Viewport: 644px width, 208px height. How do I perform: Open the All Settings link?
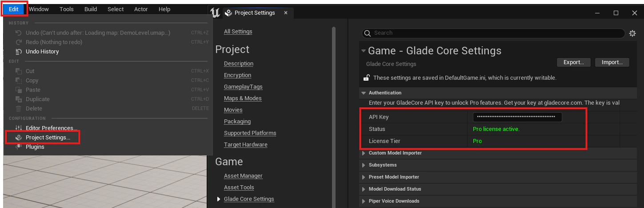click(x=238, y=32)
